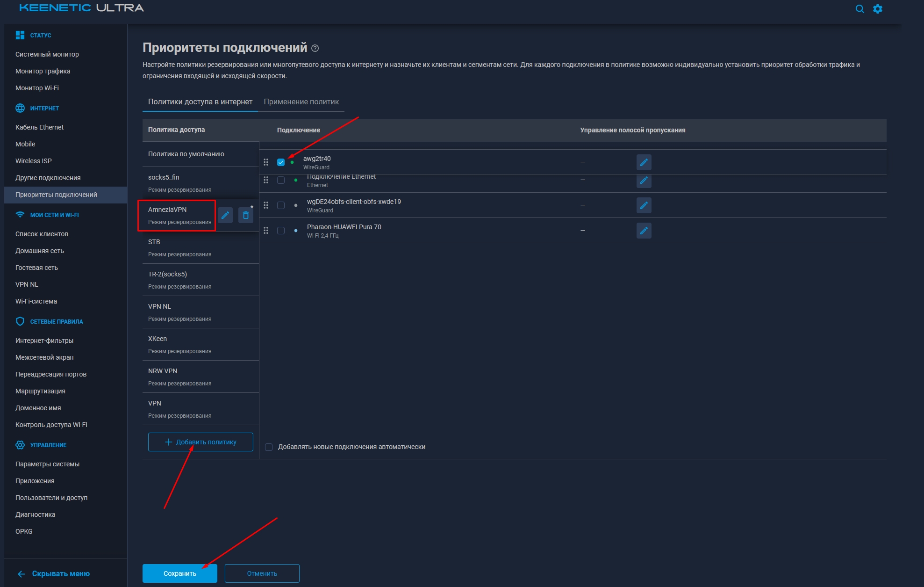
Task: Open settings gear icon in header
Action: pyautogui.click(x=878, y=9)
